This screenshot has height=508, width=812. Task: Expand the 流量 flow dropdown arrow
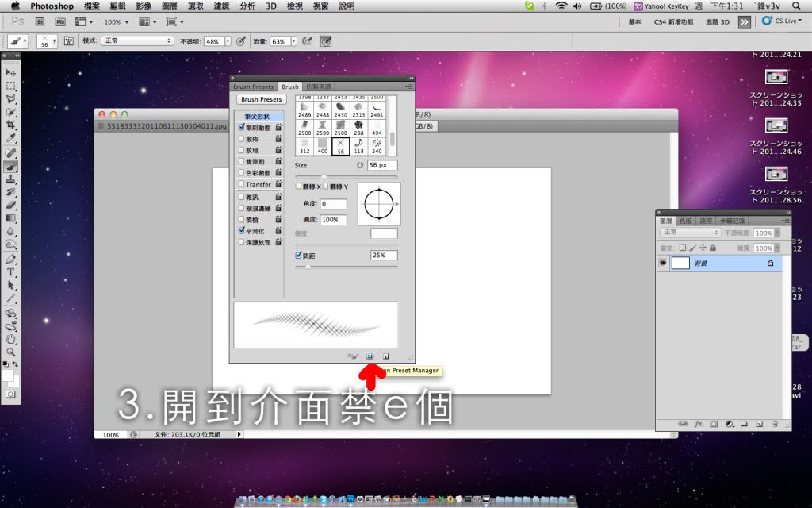coord(293,40)
